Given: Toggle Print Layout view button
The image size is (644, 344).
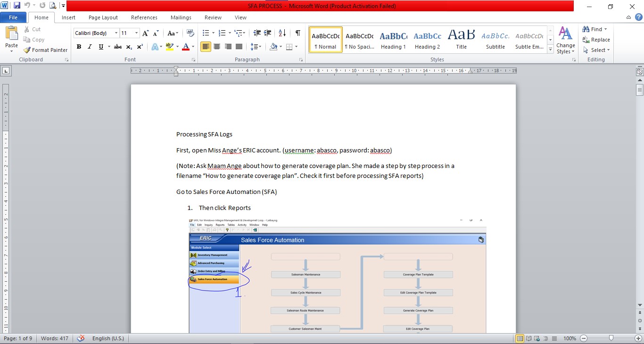Looking at the screenshot, I should [x=520, y=338].
